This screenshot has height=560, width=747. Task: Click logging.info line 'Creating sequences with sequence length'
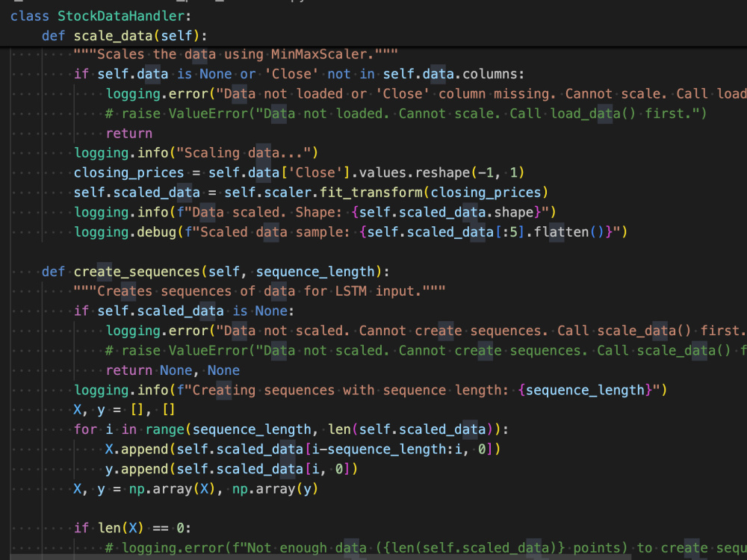point(371,391)
